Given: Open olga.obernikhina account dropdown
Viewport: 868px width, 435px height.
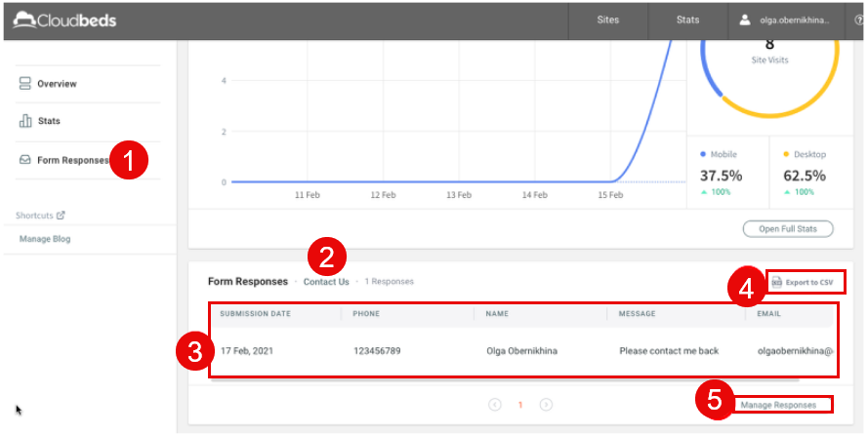Looking at the screenshot, I should point(793,20).
